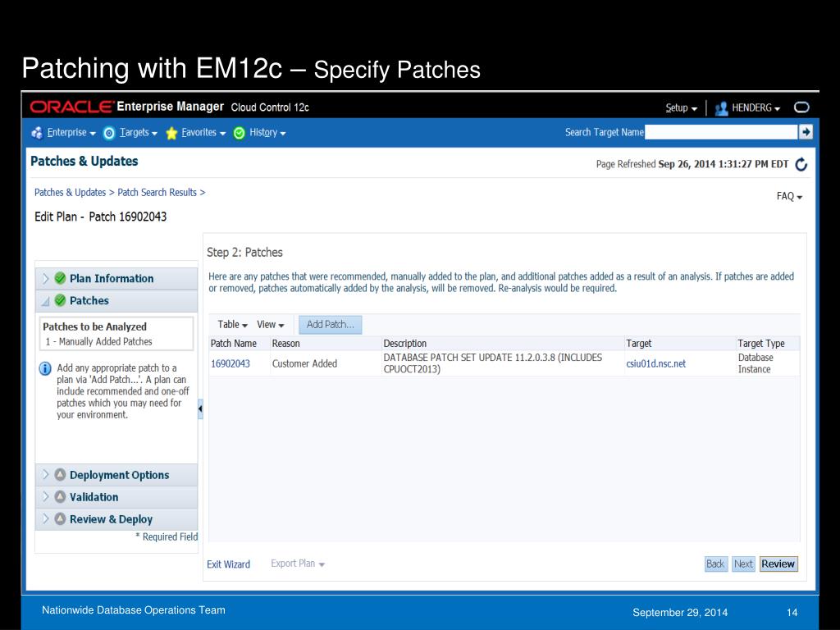Open patch 16902043 link
The height and width of the screenshot is (630, 840).
pos(231,363)
